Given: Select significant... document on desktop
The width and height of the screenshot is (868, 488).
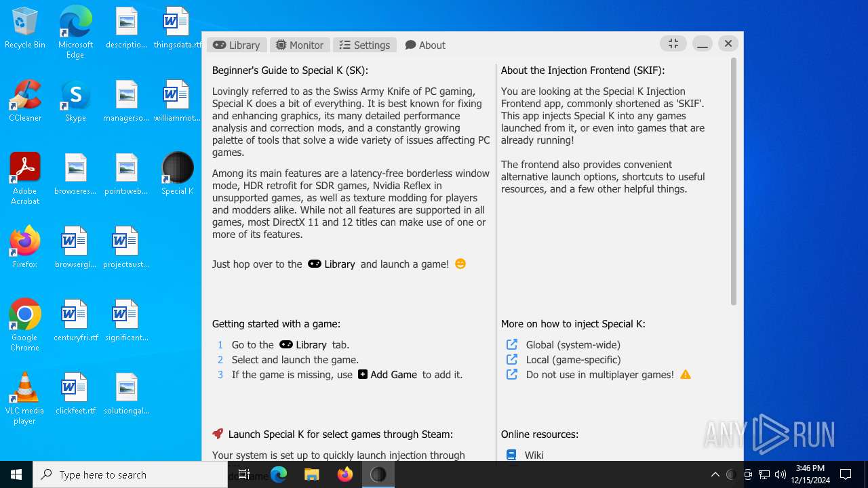Looking at the screenshot, I should point(127,321).
